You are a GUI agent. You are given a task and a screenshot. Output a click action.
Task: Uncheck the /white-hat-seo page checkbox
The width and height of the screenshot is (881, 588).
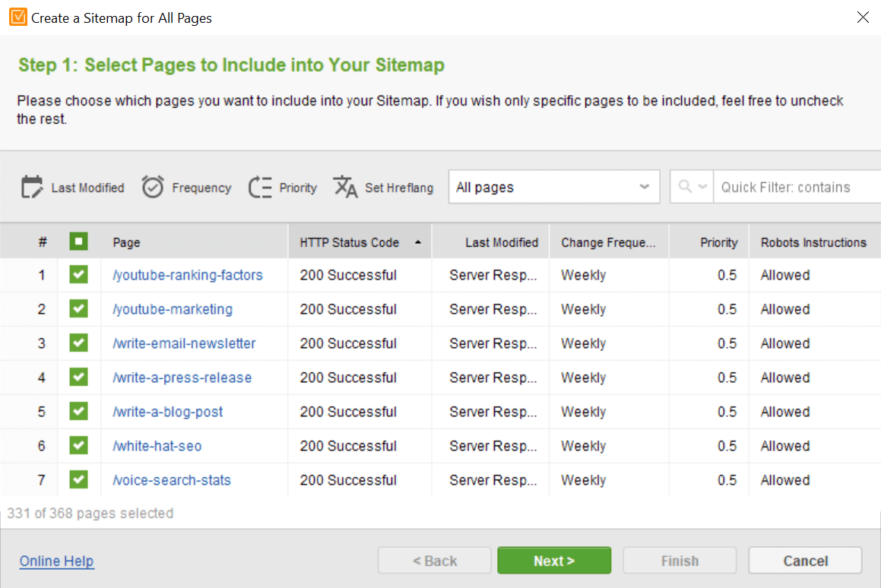[78, 445]
